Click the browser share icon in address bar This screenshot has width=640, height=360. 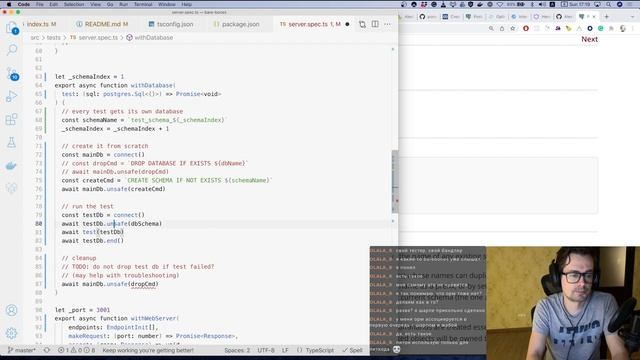click(x=502, y=29)
